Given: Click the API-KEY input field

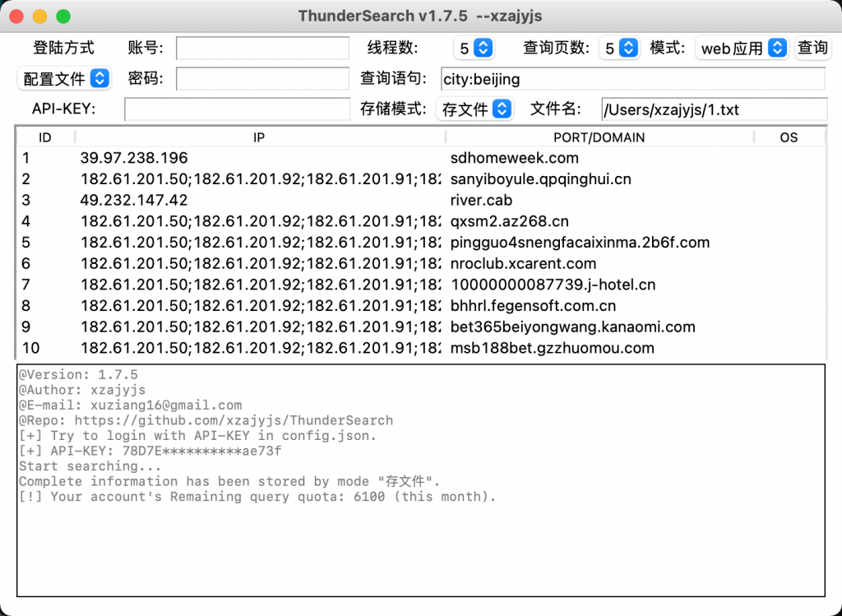Looking at the screenshot, I should pos(237,109).
